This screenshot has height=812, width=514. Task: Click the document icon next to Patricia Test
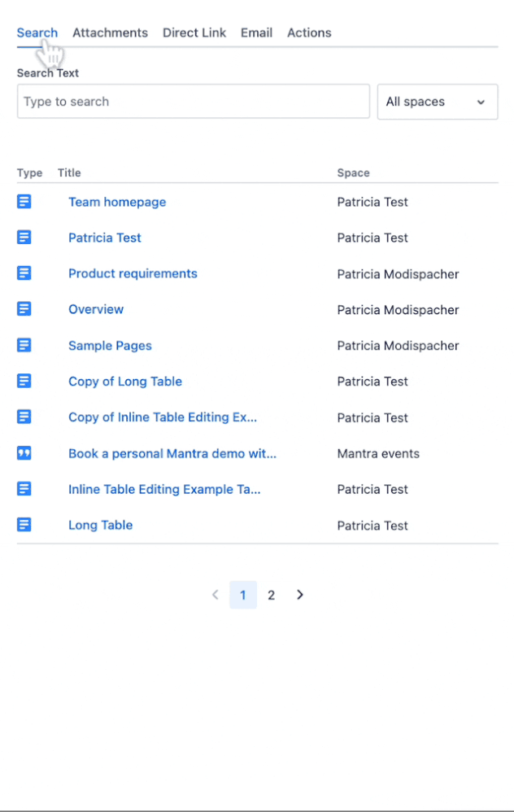pyautogui.click(x=24, y=237)
